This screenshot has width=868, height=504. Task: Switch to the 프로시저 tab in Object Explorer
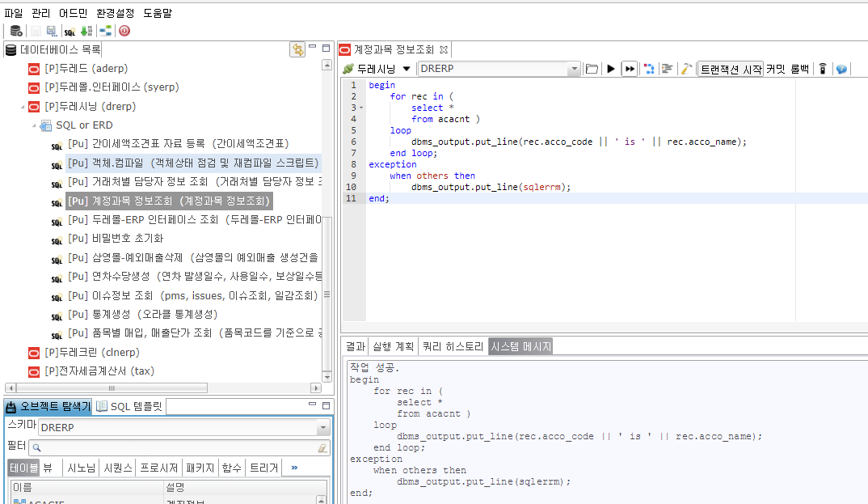[159, 467]
